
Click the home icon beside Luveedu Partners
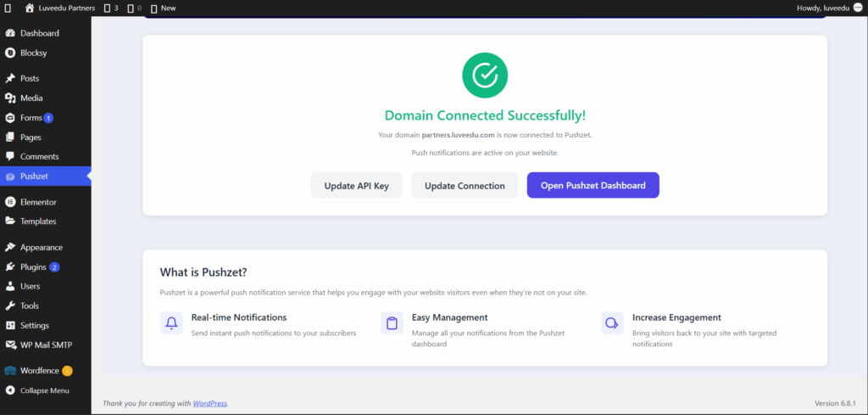pyautogui.click(x=30, y=8)
